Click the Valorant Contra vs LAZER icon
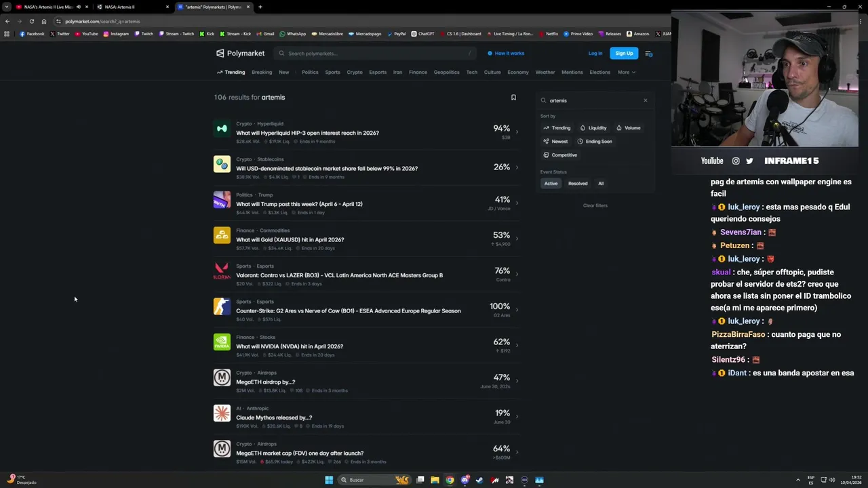Viewport: 868px width, 488px height. pyautogui.click(x=222, y=271)
